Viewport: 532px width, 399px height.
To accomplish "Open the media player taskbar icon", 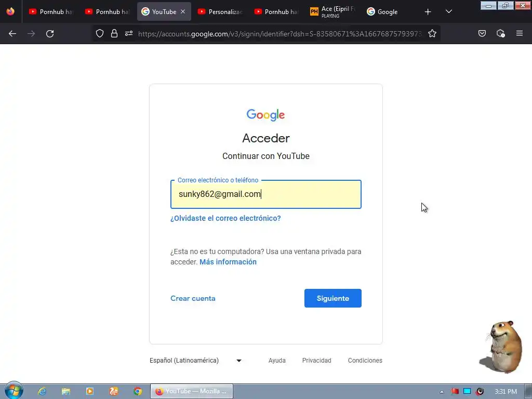I will pyautogui.click(x=89, y=391).
